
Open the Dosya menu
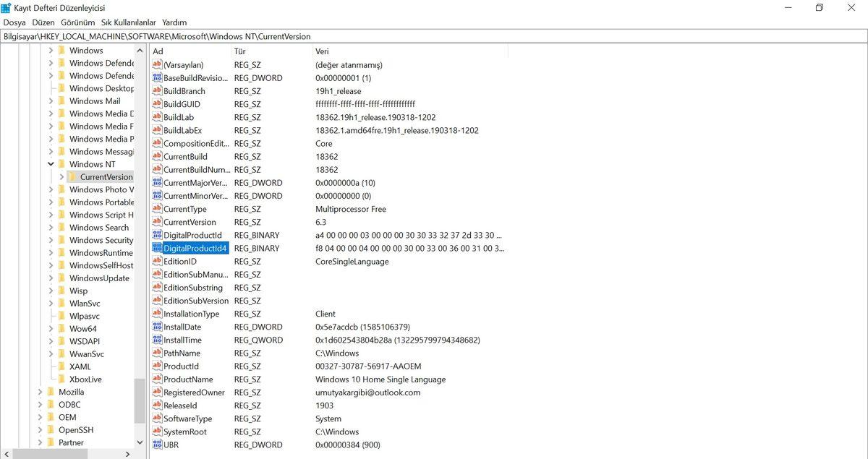14,22
